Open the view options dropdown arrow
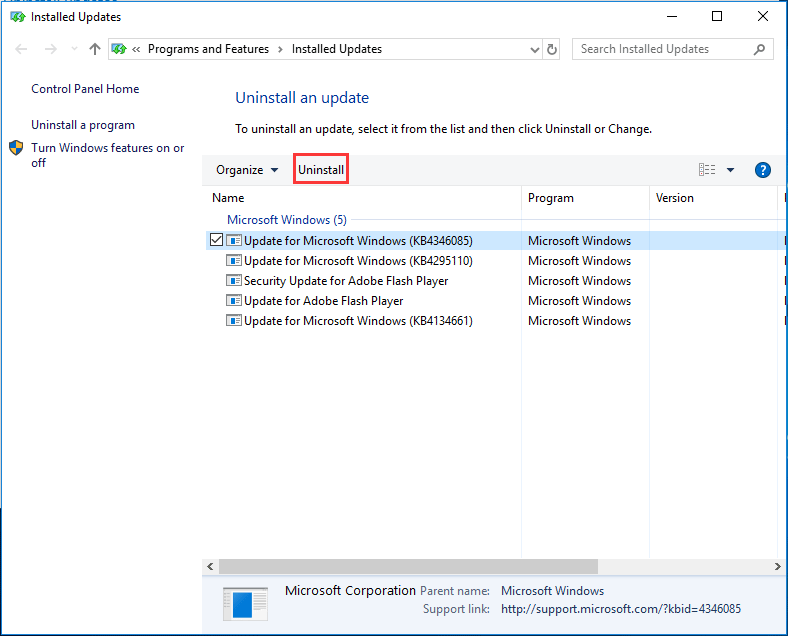Viewport: 788px width, 636px height. [730, 170]
